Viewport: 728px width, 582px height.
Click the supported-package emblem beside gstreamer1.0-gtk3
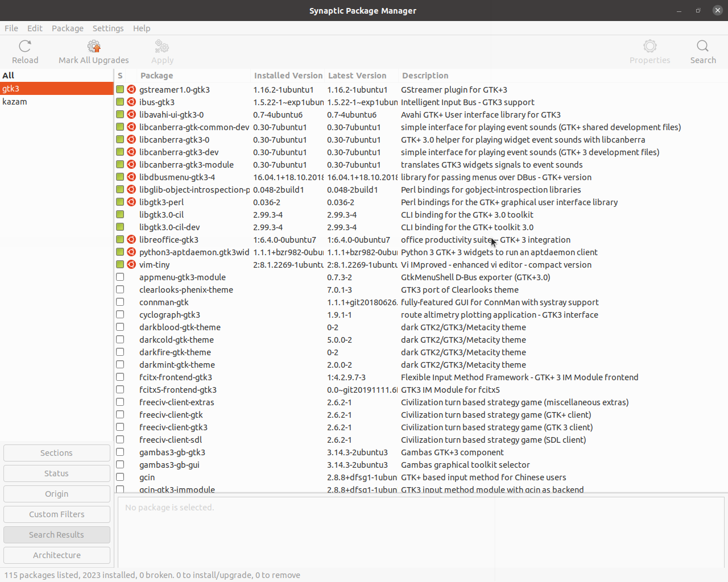pyautogui.click(x=131, y=89)
